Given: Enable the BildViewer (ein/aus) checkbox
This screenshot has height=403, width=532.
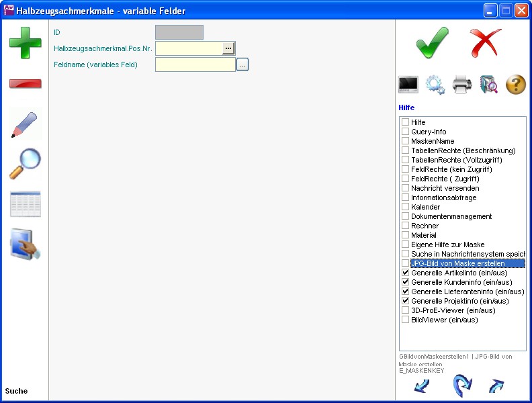Looking at the screenshot, I should click(x=405, y=320).
